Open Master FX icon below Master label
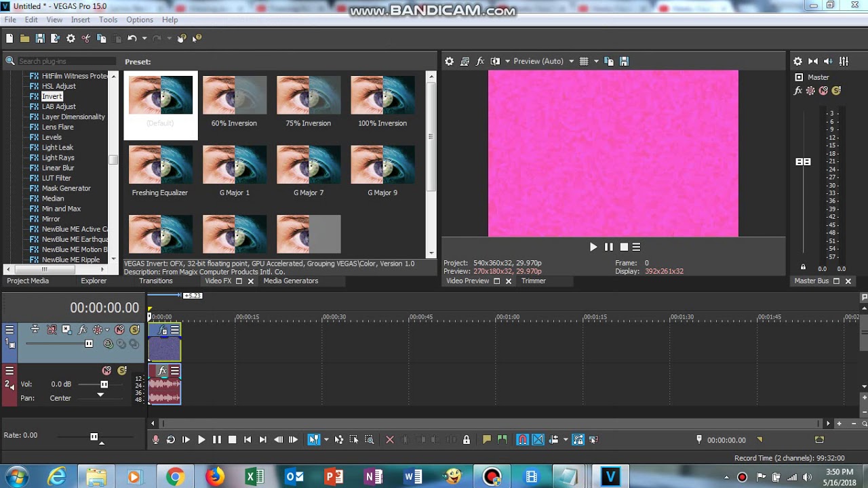Viewport: 868px width, 488px height. (x=798, y=90)
